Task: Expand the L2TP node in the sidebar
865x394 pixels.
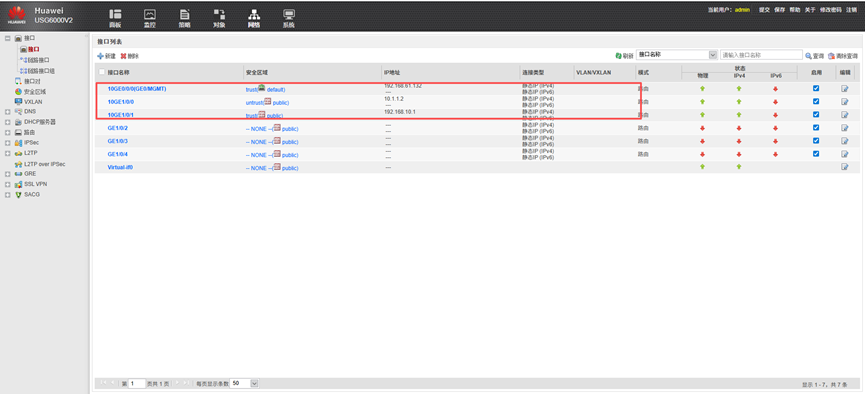Action: (8, 153)
